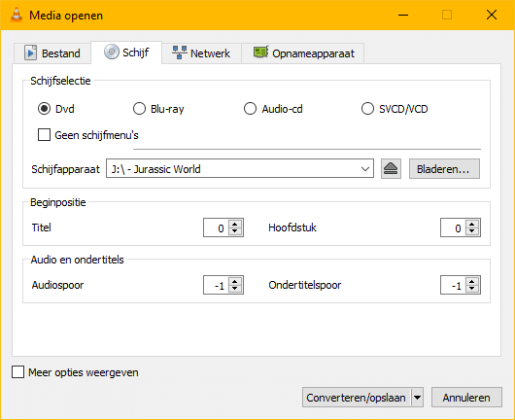515x420 pixels.
Task: Decrease the Hoofdstuk value with down arrow
Action: (x=472, y=231)
